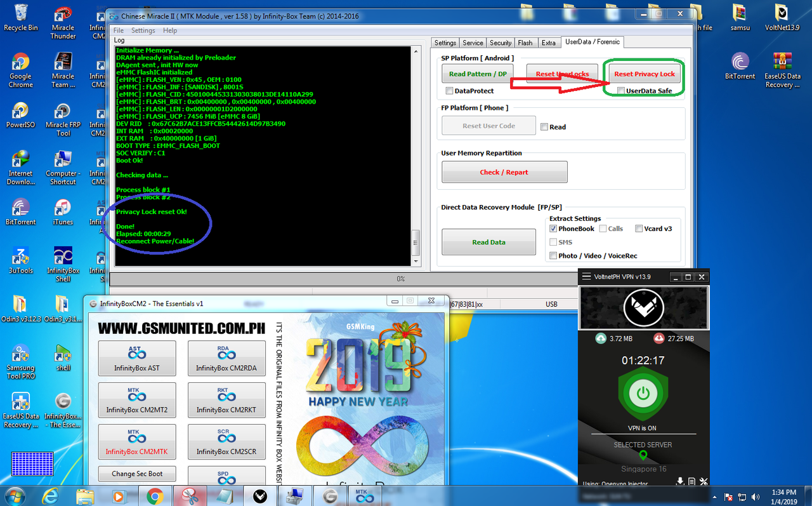Enable the SMS extract checkbox
The width and height of the screenshot is (812, 506).
pos(553,242)
